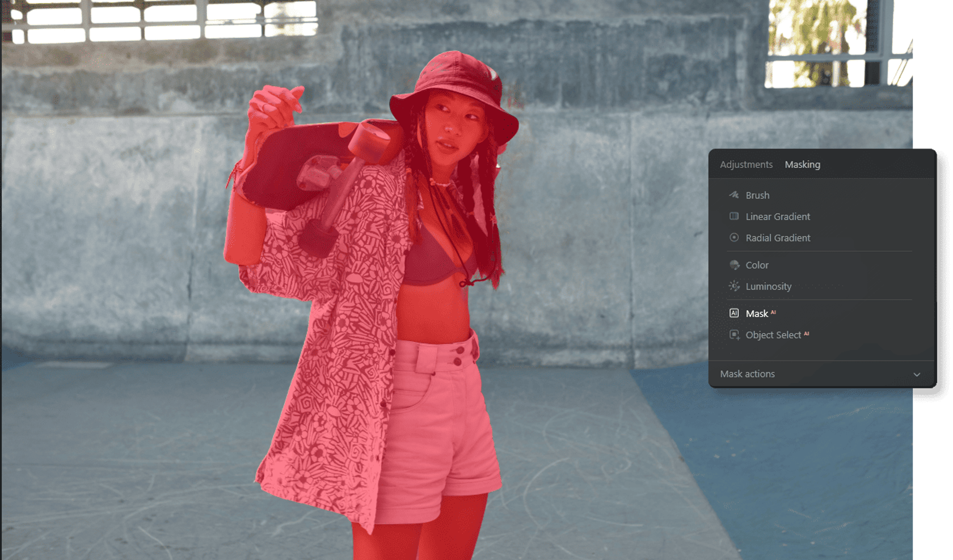Collapse the masking tools list via chevron
The image size is (953, 560).
click(x=917, y=375)
